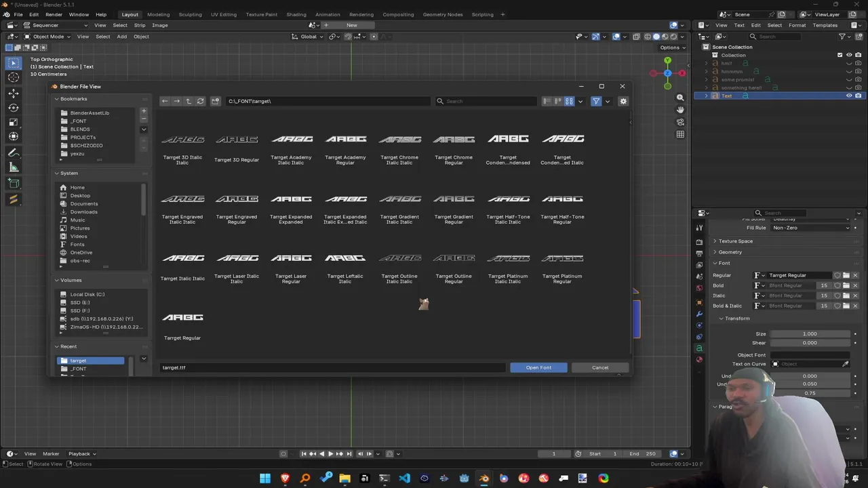Open Fill Rule Non-Zero dropdown
The image size is (868, 488).
810,228
